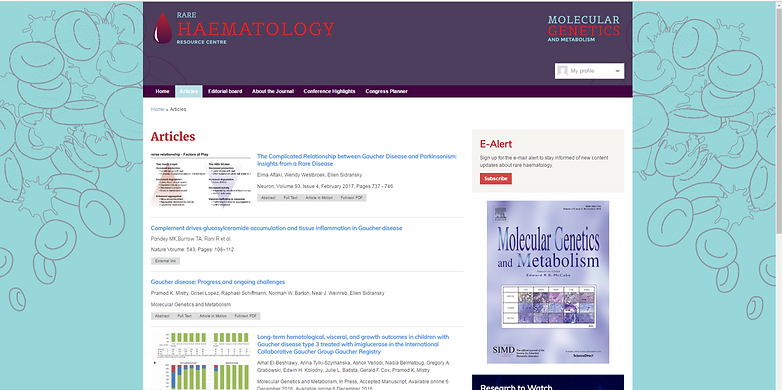Click the 'Elma Aflaki, Wendy Westbroek, Ellen Sidransky' author line
782x390 pixels.
tap(309, 175)
